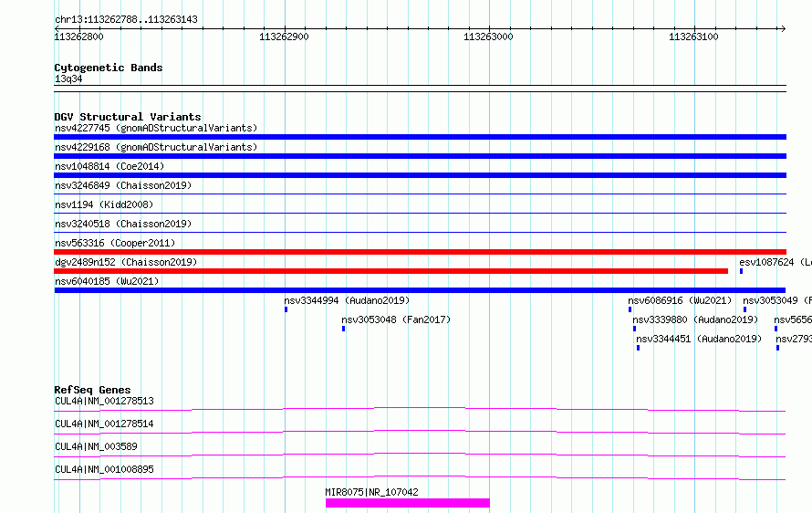Select the nsv4229168 gnomAD variant label
The width and height of the screenshot is (812, 513).
pyautogui.click(x=156, y=147)
